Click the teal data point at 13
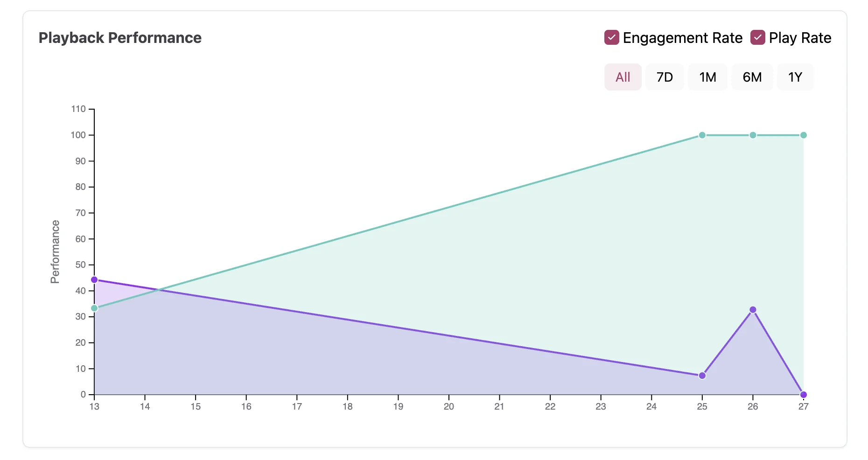 tap(94, 308)
